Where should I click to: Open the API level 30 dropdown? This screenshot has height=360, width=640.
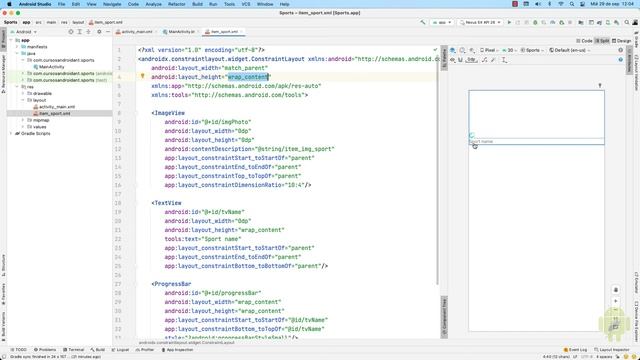509,50
